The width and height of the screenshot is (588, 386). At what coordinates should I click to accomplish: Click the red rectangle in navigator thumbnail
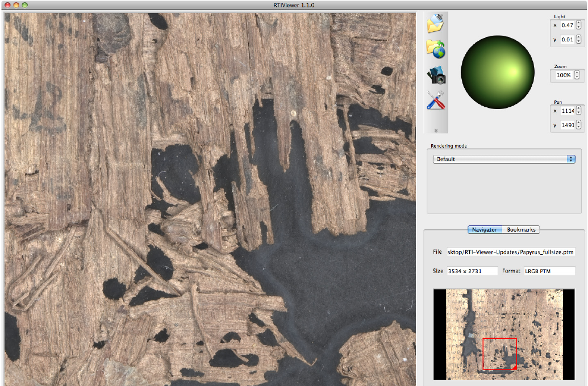click(499, 354)
